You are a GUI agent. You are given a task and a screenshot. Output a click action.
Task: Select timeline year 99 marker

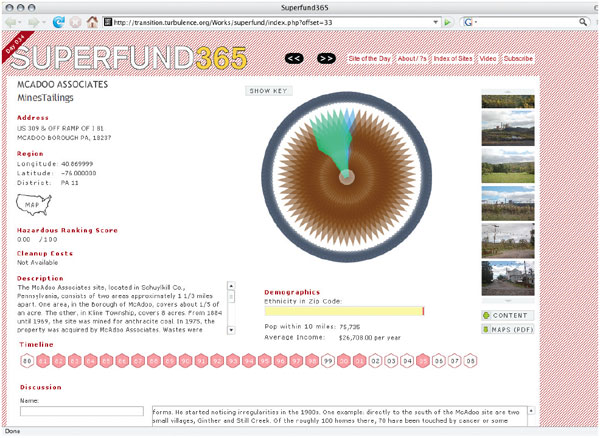point(328,361)
